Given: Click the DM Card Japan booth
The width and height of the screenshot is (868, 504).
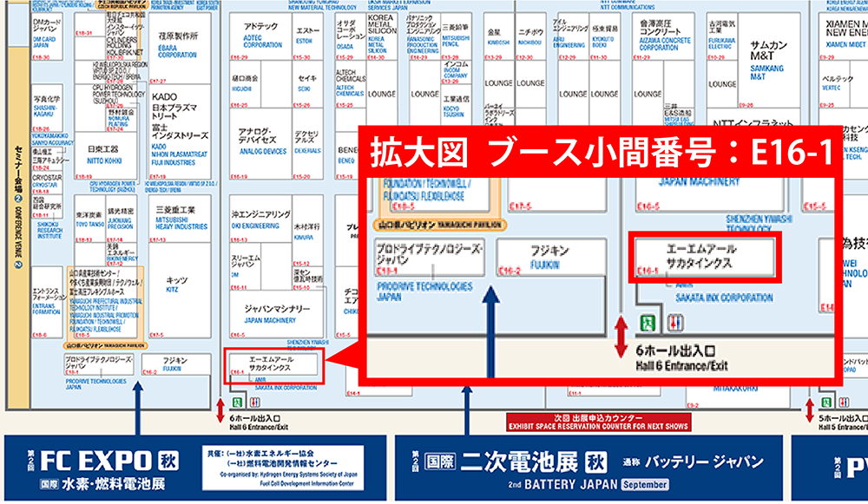Looking at the screenshot, I should pos(47,36).
